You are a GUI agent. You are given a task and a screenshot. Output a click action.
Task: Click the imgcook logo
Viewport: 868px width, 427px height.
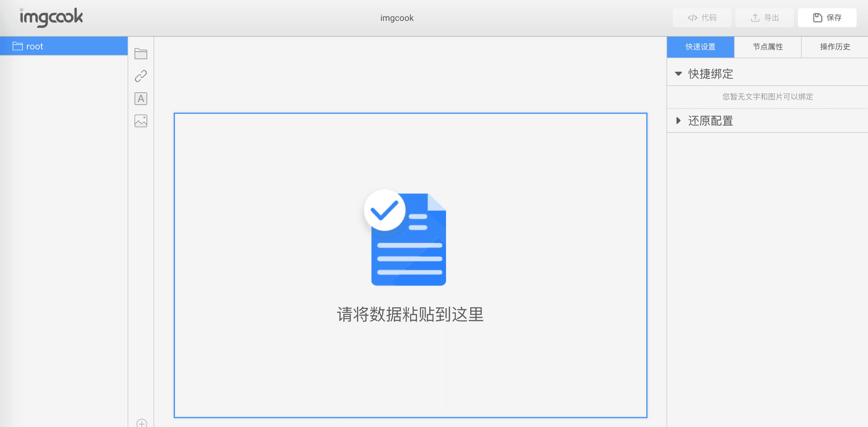[x=51, y=17]
